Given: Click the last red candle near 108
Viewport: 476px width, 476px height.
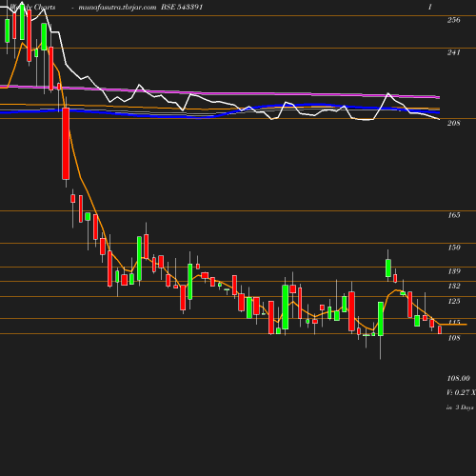Looking at the screenshot, I should click(440, 329).
